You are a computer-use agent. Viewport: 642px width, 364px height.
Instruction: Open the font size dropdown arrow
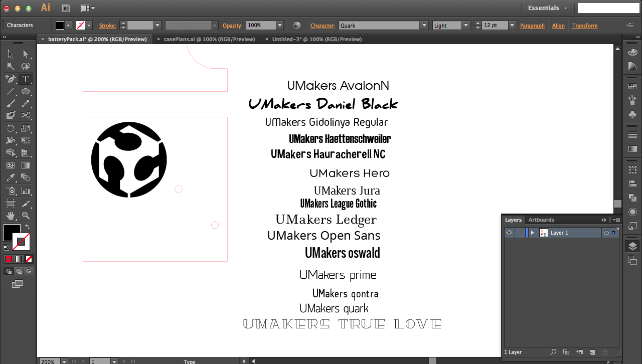click(x=512, y=25)
